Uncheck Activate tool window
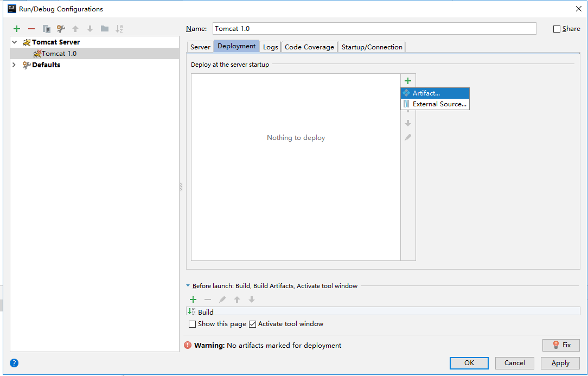This screenshot has width=588, height=376. click(x=253, y=324)
